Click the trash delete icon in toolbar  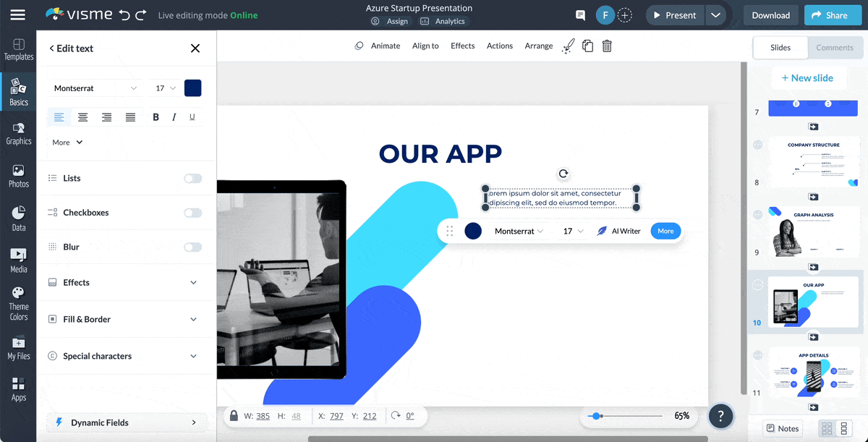tap(607, 46)
